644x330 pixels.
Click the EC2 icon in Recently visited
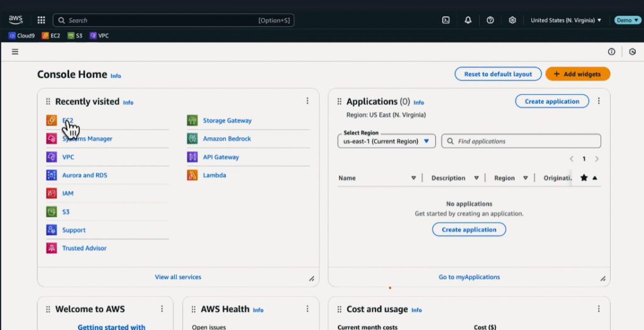52,121
